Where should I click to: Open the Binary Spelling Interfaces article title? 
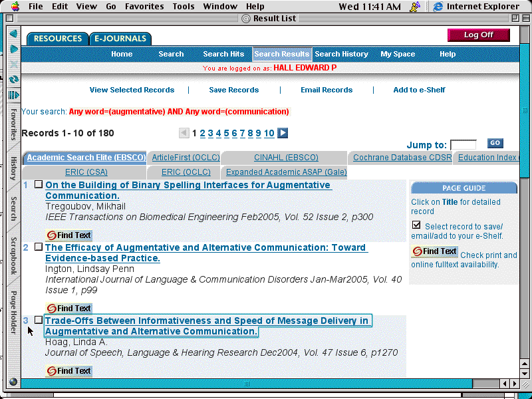click(x=188, y=190)
